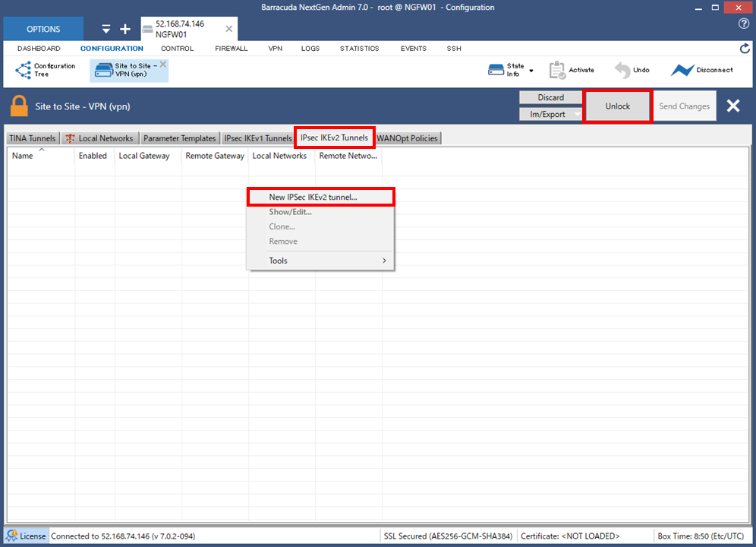
Task: Open the Im/Export dropdown
Action: click(x=550, y=114)
